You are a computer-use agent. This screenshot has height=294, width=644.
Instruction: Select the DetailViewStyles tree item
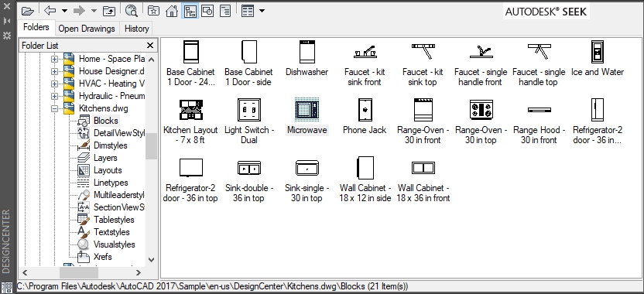[119, 133]
